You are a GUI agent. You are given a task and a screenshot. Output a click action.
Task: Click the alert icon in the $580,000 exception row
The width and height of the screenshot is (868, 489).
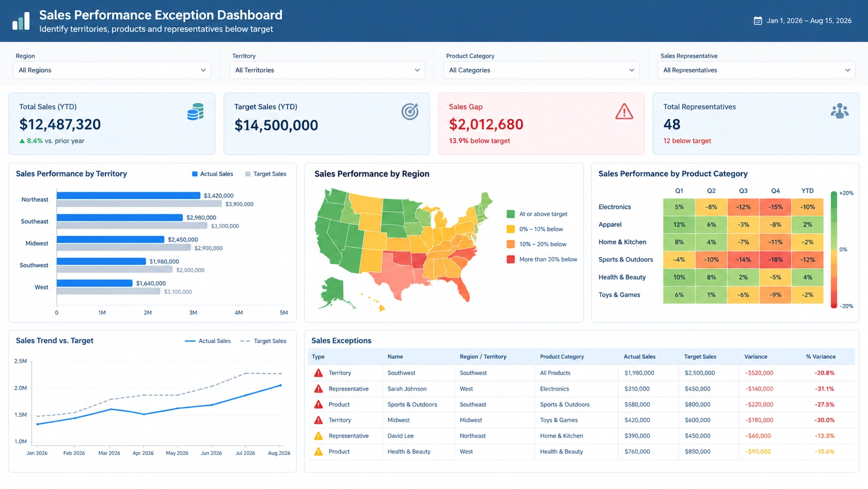pyautogui.click(x=319, y=404)
